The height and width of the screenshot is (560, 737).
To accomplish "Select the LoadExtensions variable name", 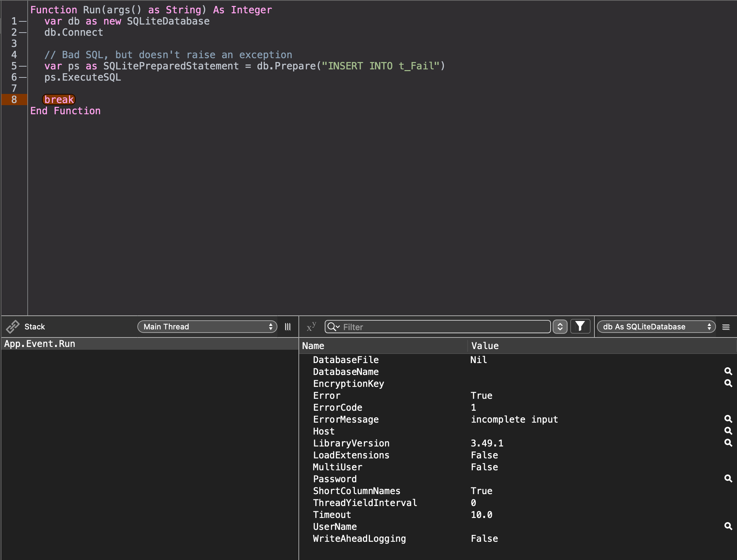I will [x=351, y=455].
